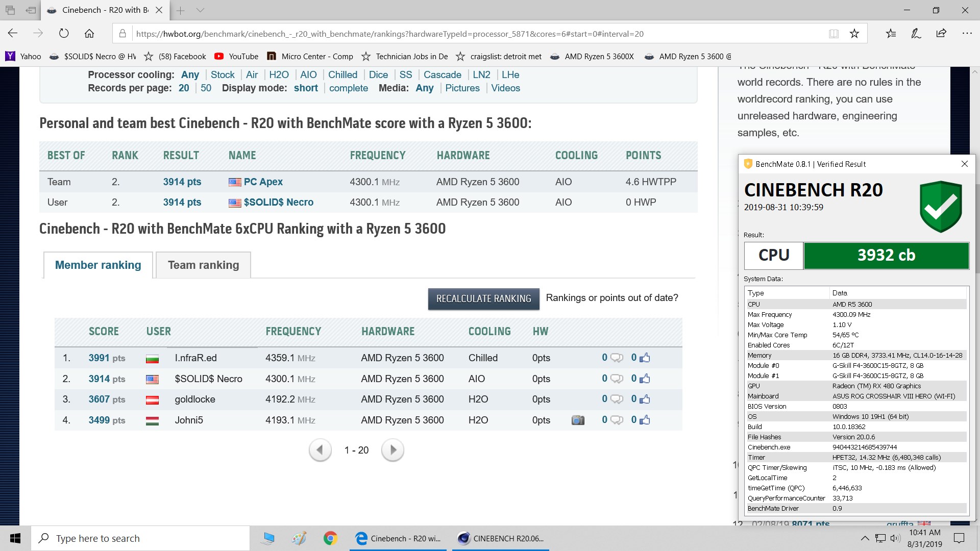Screen dimensions: 980x551
Task: Open the AMD Ryzen 5 3600X bookmark
Action: [592, 57]
